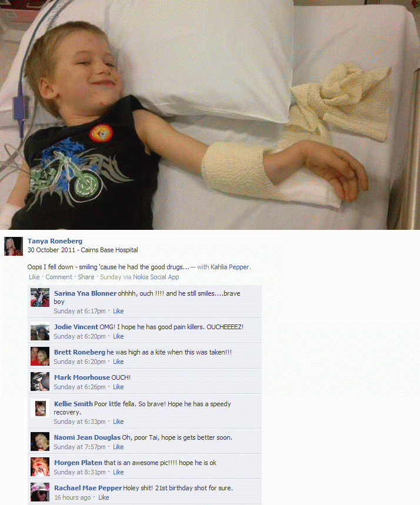Screen dimensions: 420x505
Task: Click Kellie Smith's avatar picture
Action: [x=40, y=408]
